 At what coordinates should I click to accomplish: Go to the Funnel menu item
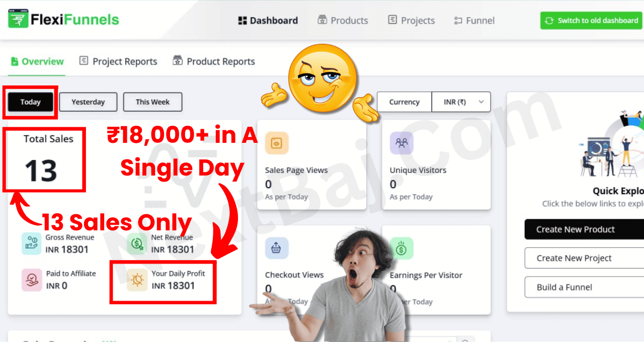pos(474,21)
